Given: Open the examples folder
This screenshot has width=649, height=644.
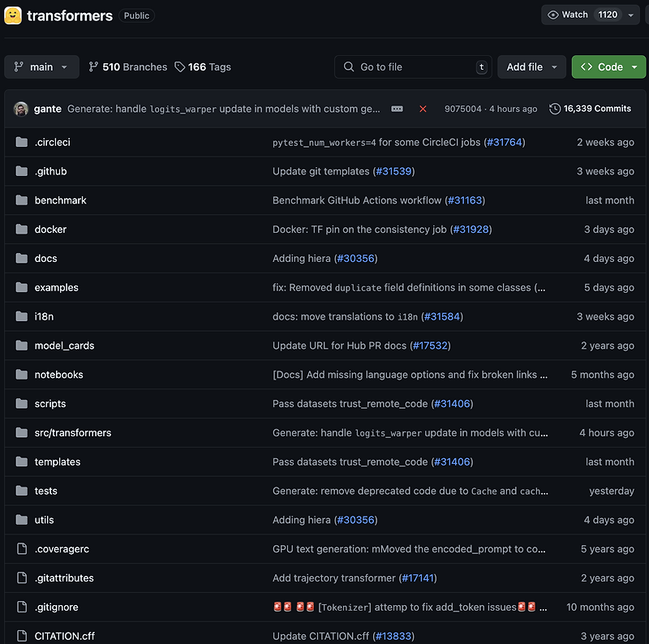Looking at the screenshot, I should pos(56,287).
